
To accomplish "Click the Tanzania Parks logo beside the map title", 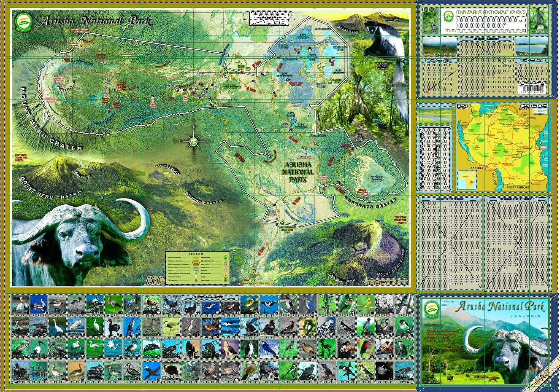I will pos(23,23).
